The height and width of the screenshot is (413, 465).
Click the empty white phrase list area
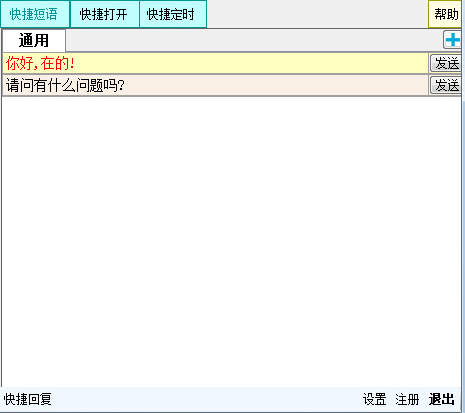(x=232, y=242)
